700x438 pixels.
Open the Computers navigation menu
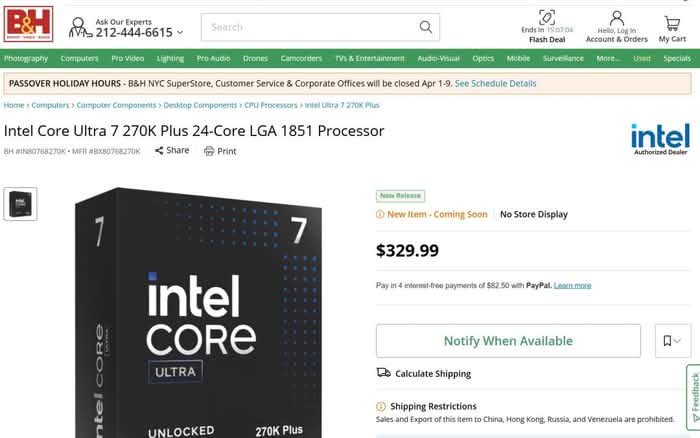[80, 59]
